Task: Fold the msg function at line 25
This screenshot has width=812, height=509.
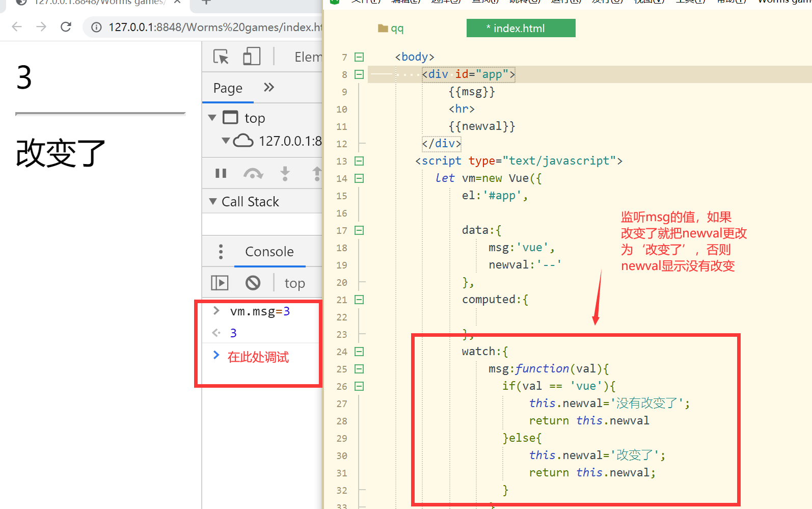Action: tap(359, 369)
